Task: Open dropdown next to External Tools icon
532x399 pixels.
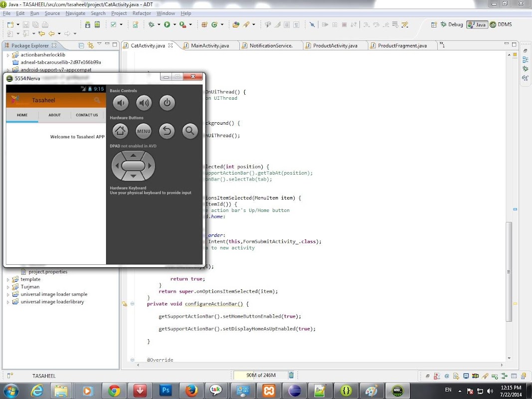Action: click(x=190, y=24)
